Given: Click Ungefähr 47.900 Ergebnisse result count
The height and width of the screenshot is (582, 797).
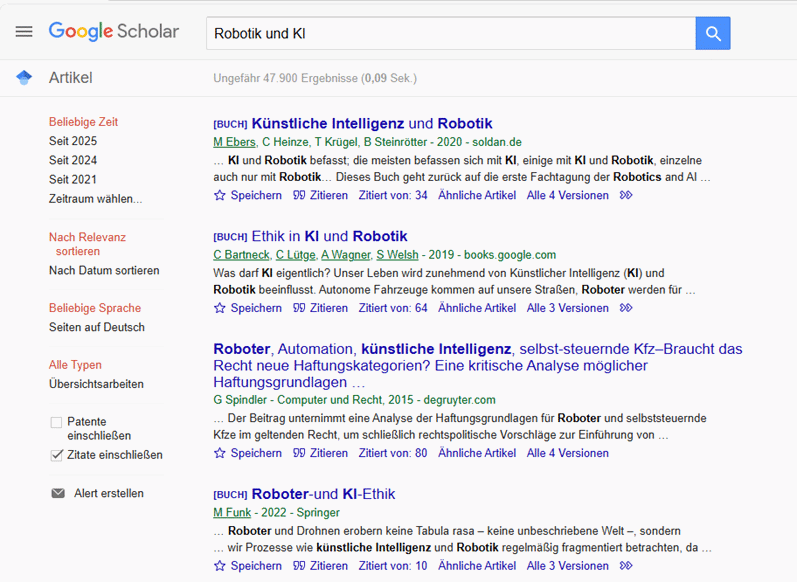Looking at the screenshot, I should [x=315, y=78].
